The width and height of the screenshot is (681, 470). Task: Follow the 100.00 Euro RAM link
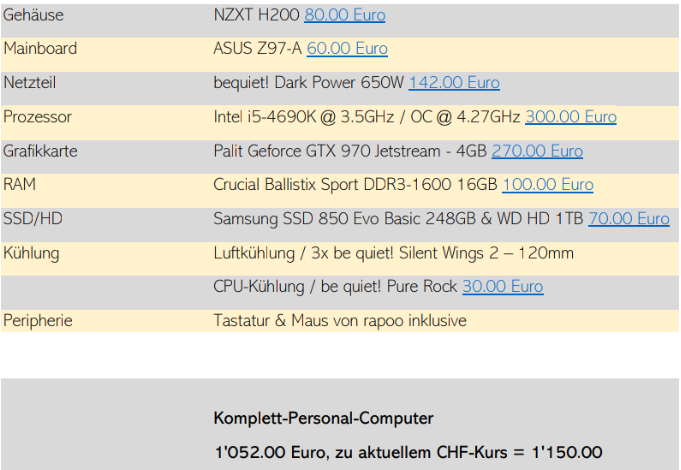point(548,185)
